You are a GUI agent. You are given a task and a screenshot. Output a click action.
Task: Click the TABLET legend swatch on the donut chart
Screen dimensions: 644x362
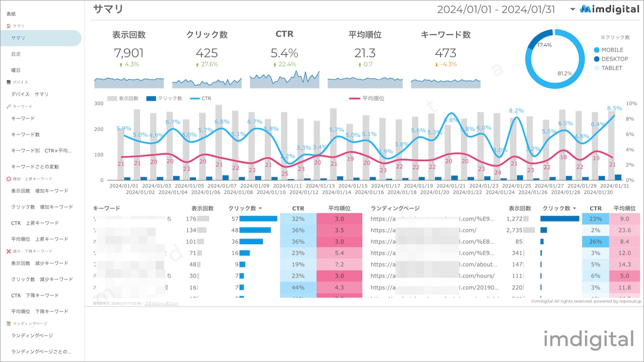[596, 68]
